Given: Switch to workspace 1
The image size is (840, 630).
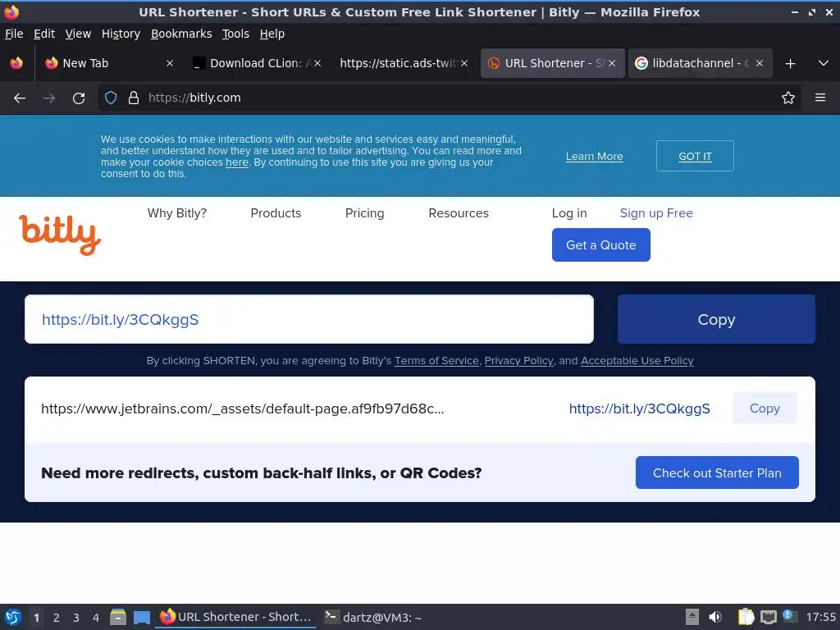Looking at the screenshot, I should 36,618.
